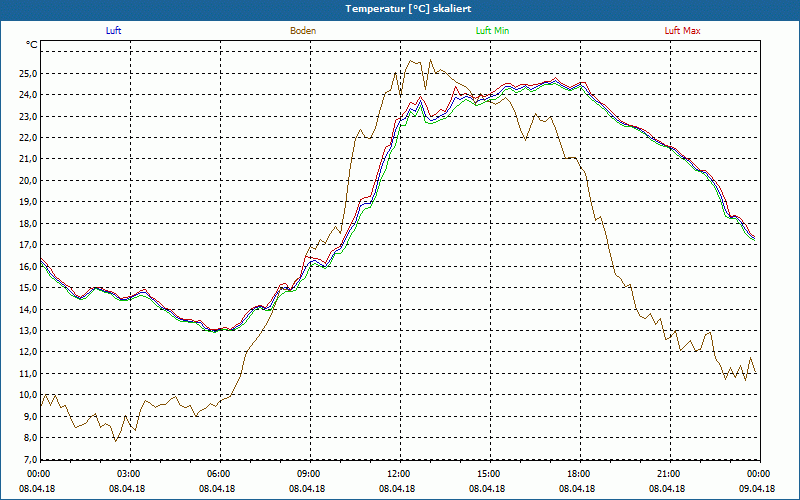Click the 16,0 y-axis value
Screen dimensions: 800x500
pyautogui.click(x=29, y=266)
